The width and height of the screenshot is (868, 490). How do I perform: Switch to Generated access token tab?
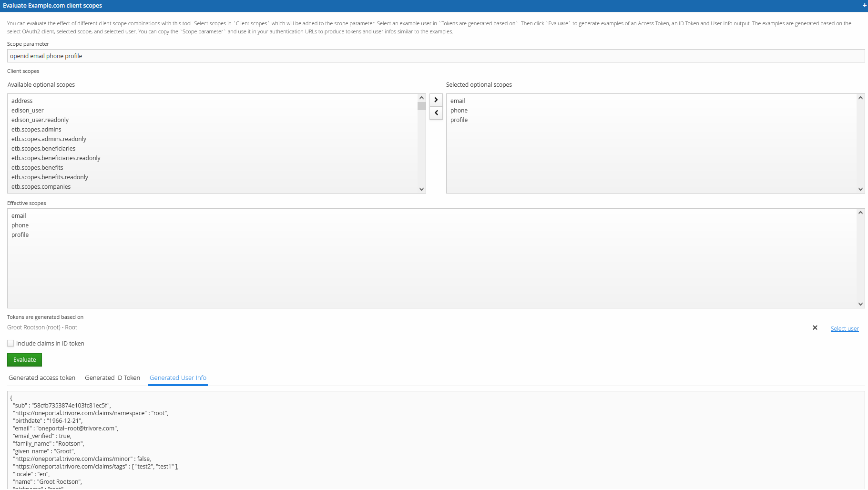point(42,378)
